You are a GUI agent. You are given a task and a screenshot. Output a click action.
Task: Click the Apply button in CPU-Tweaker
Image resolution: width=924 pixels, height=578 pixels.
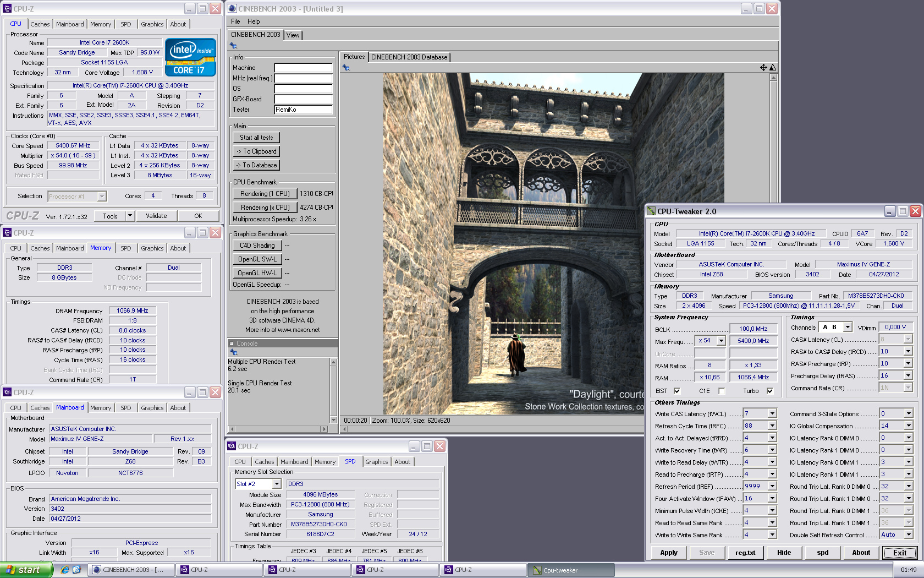coord(669,553)
